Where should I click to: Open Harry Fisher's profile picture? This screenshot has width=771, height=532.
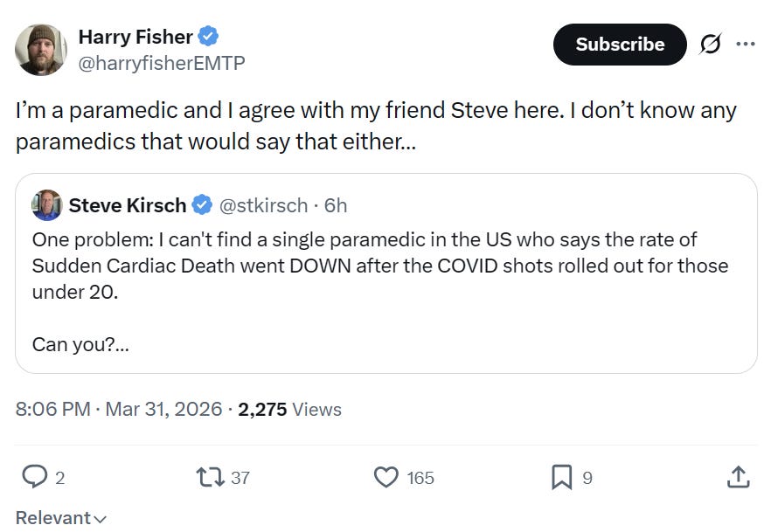pyautogui.click(x=41, y=49)
